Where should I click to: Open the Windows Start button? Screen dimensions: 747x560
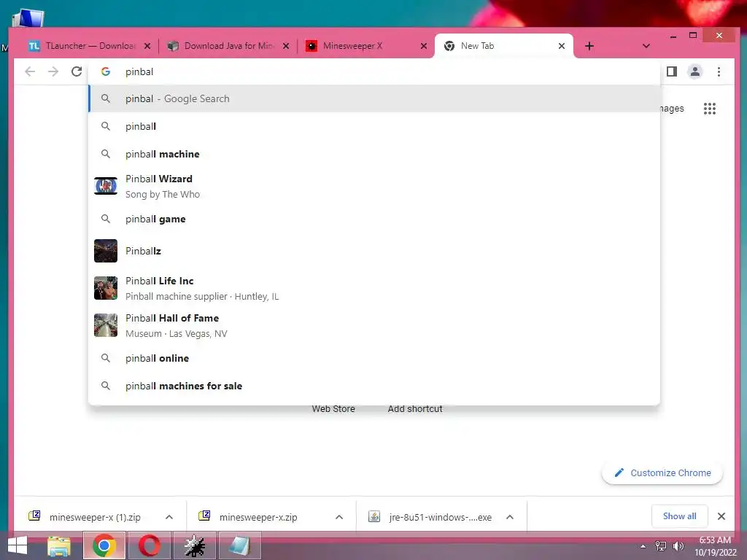[18, 545]
